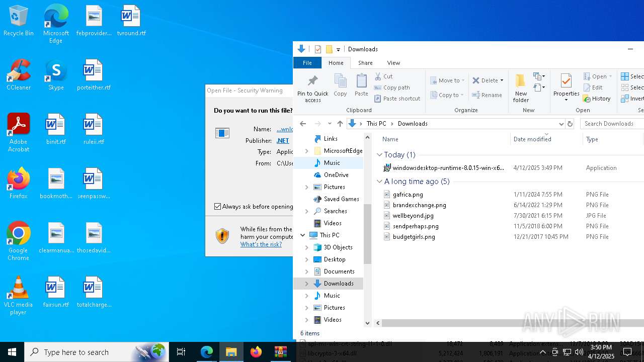Open the File tab
Viewport: 644px width, 362px height.
(307, 63)
